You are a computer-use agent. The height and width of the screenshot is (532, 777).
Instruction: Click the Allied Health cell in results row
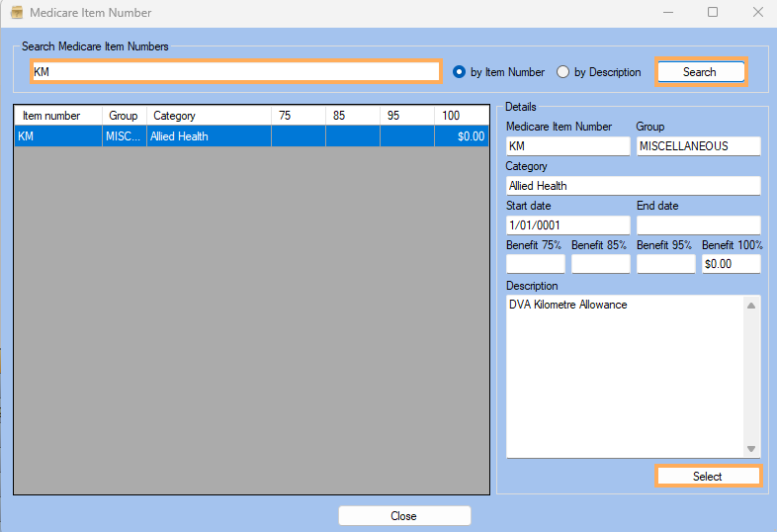pos(210,136)
